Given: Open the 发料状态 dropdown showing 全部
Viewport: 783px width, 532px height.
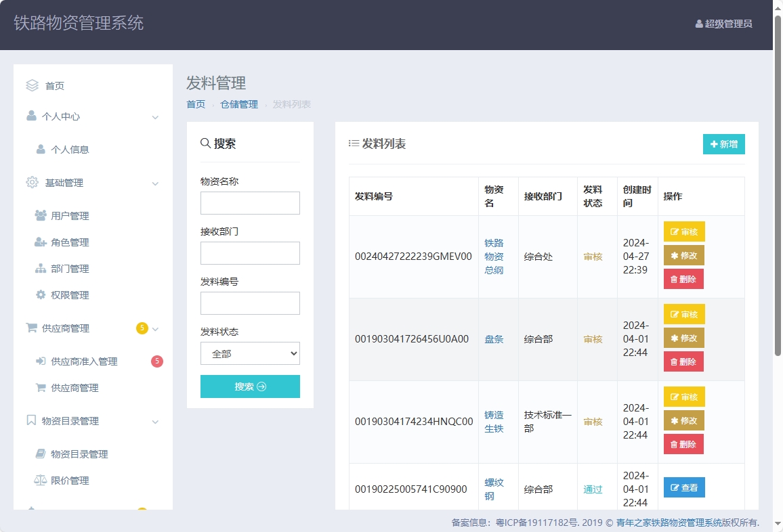Looking at the screenshot, I should point(250,353).
